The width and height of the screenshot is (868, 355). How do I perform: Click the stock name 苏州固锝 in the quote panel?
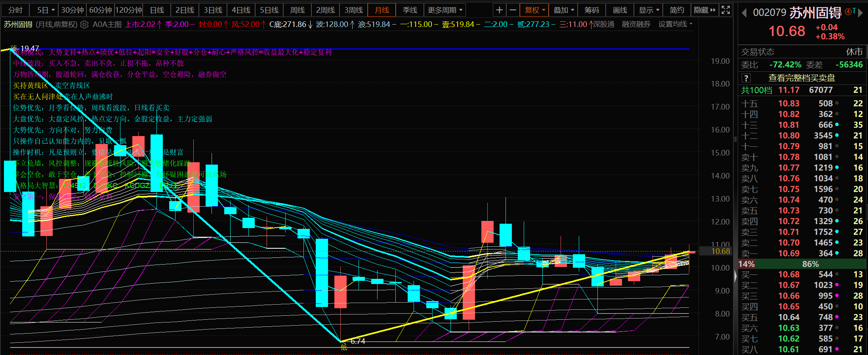815,13
